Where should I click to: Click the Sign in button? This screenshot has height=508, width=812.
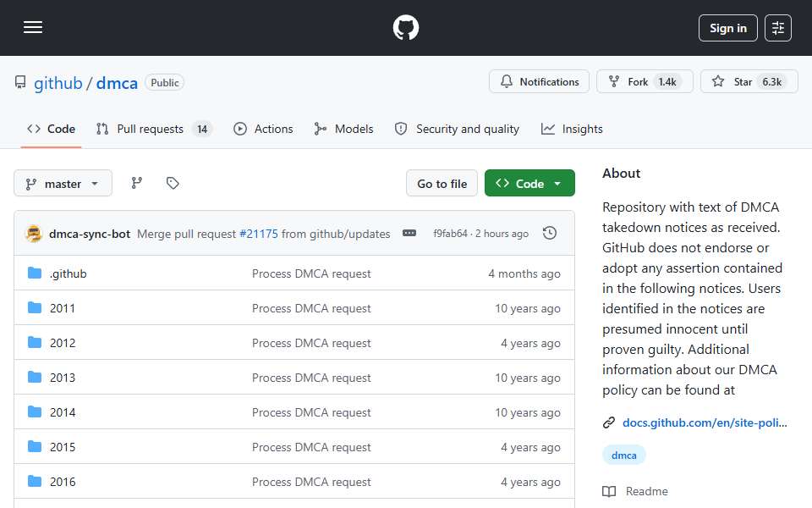(x=727, y=28)
